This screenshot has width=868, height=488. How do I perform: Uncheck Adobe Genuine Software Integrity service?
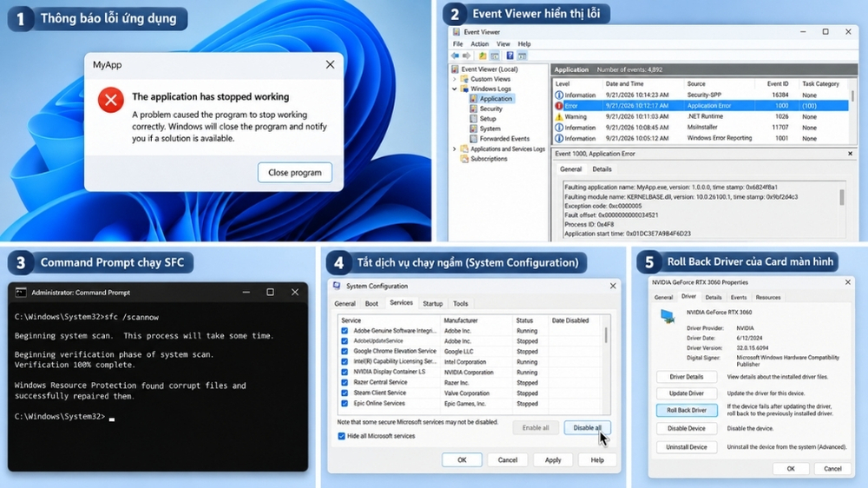[x=345, y=331]
